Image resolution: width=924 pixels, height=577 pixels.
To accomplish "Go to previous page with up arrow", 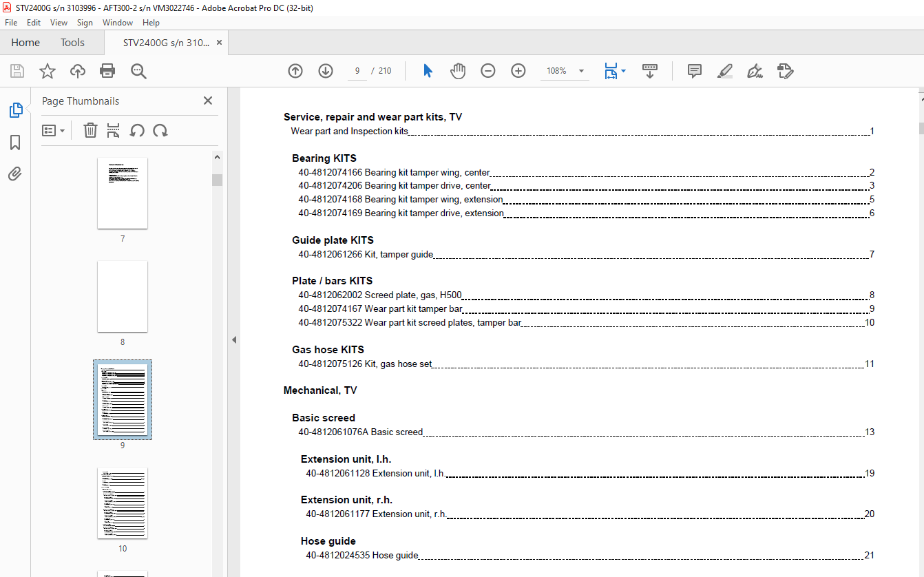I will [x=295, y=71].
